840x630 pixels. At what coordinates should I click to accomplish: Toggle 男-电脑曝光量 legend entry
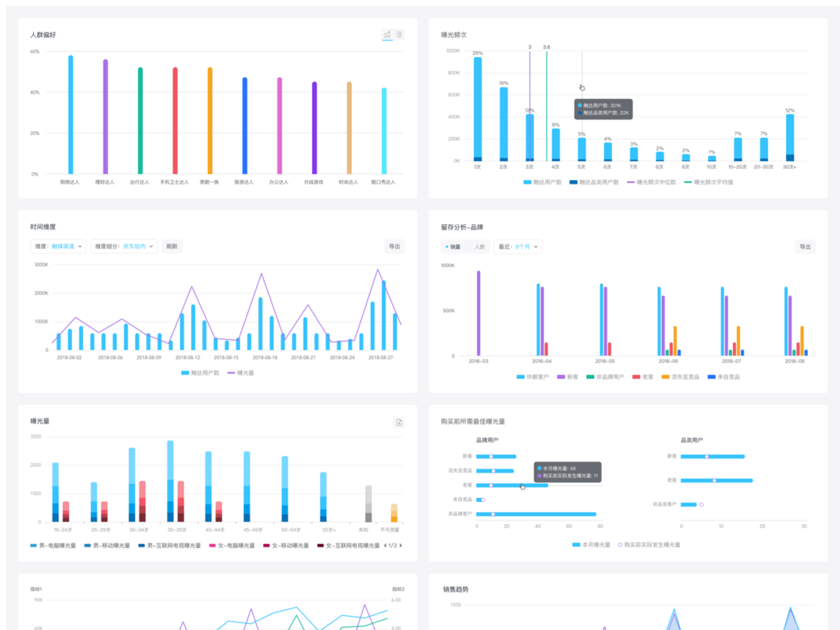(34, 546)
